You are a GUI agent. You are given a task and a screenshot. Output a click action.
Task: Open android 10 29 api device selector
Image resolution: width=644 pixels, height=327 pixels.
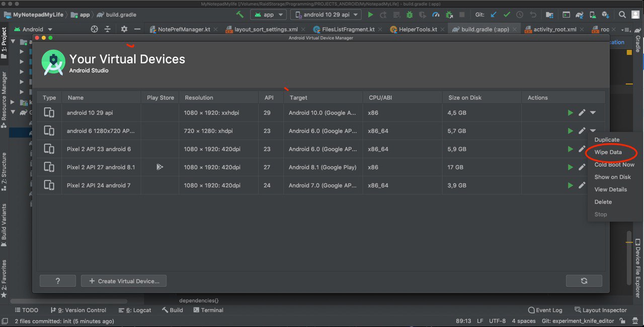(326, 15)
